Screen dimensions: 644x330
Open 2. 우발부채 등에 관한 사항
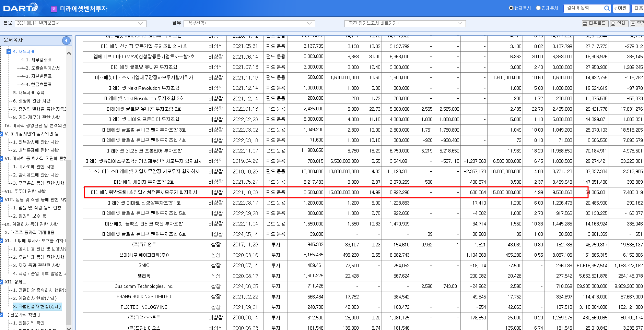click(39, 257)
